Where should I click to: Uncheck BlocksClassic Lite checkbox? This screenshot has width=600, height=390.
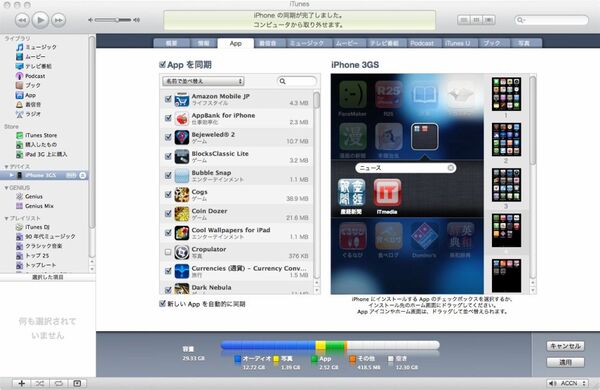pos(168,157)
